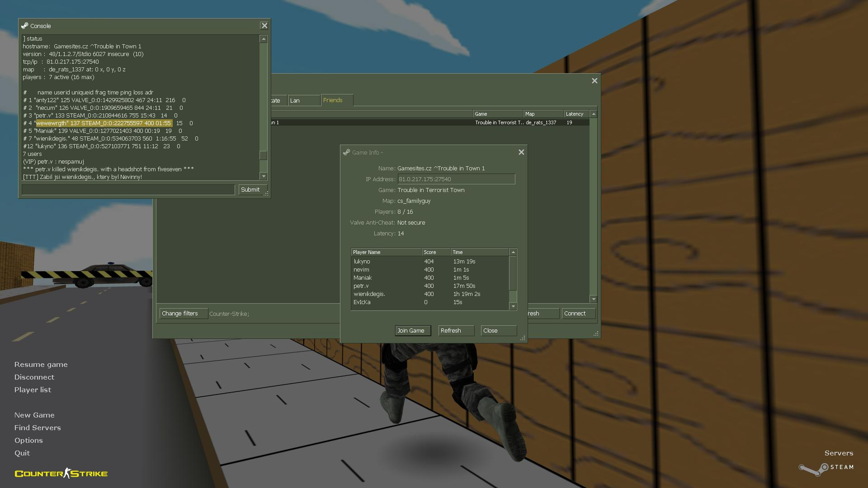The image size is (868, 488).
Task: Close the server browser window
Action: pos(594,81)
